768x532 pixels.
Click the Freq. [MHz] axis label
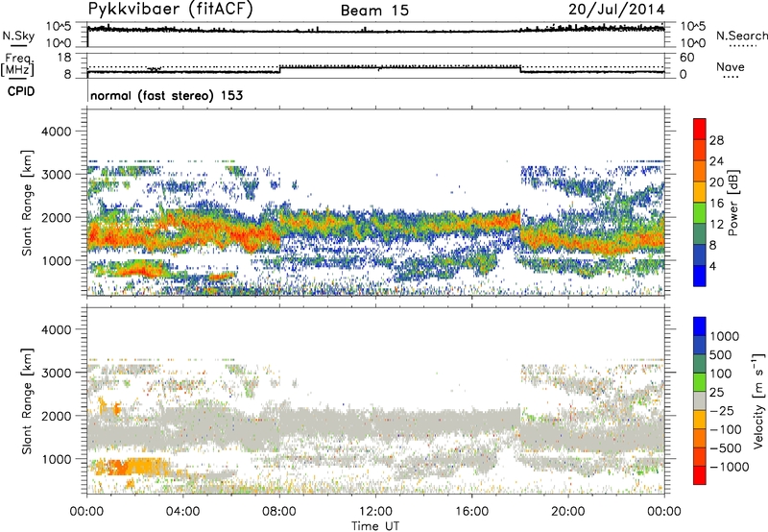coord(17,64)
